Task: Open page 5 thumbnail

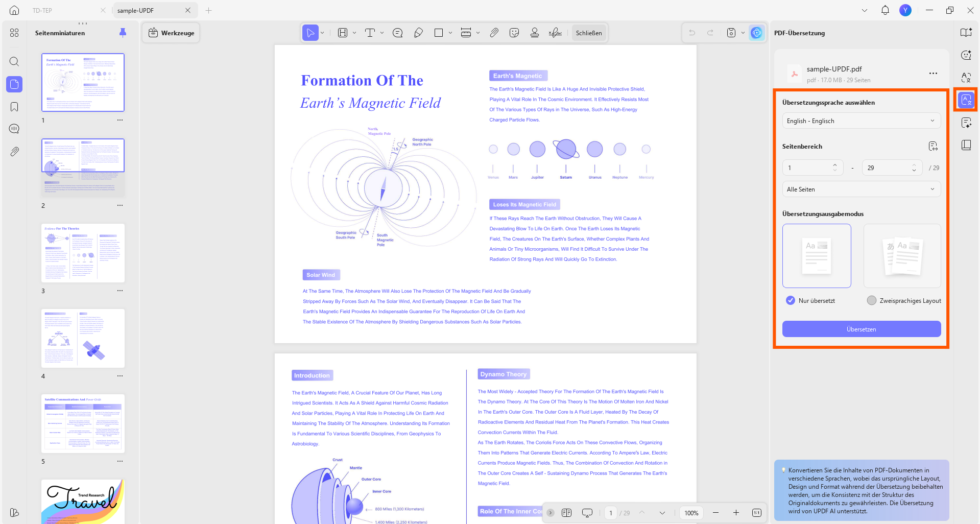Action: [x=83, y=423]
